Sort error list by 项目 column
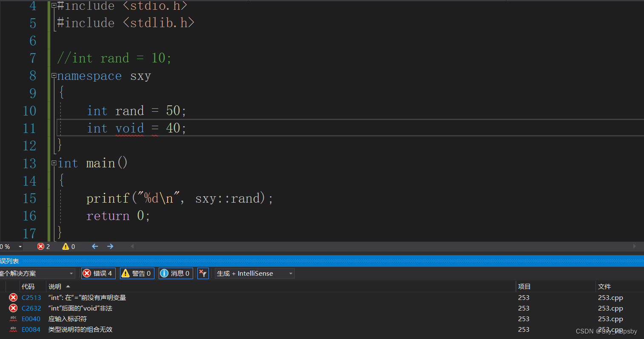 click(x=524, y=287)
